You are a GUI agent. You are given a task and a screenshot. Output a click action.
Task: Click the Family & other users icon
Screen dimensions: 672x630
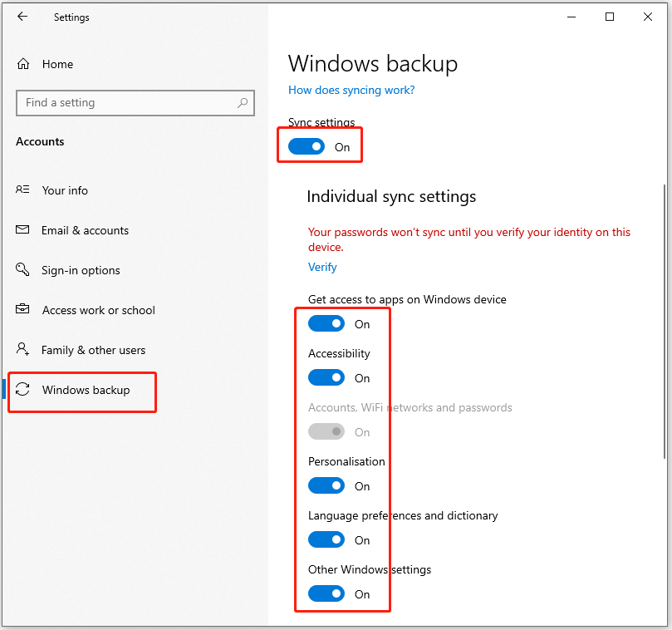pyautogui.click(x=22, y=349)
